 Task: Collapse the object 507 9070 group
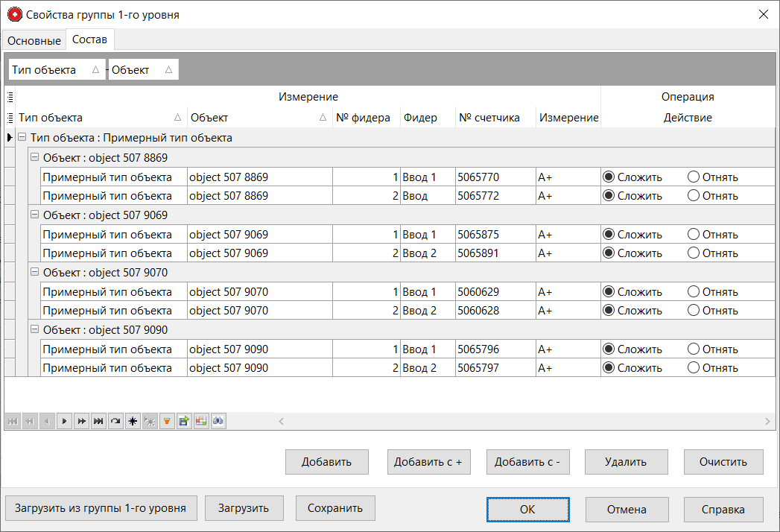click(x=34, y=273)
